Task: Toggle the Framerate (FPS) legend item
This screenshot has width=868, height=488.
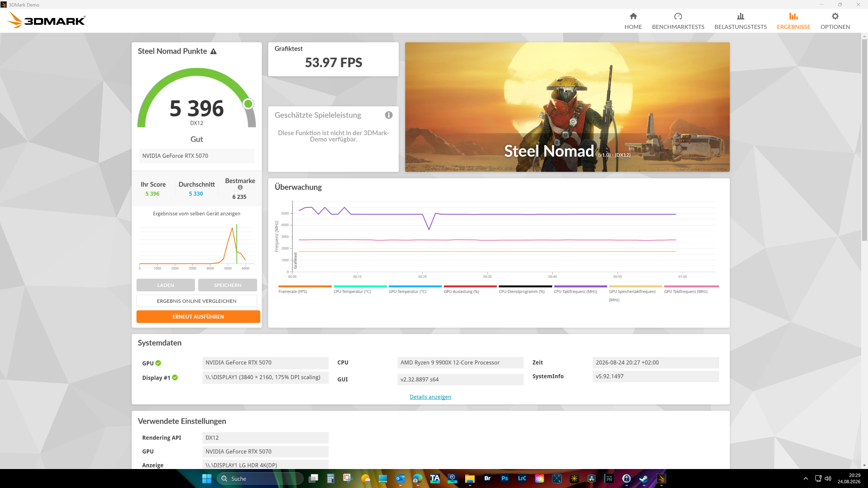Action: pos(305,290)
